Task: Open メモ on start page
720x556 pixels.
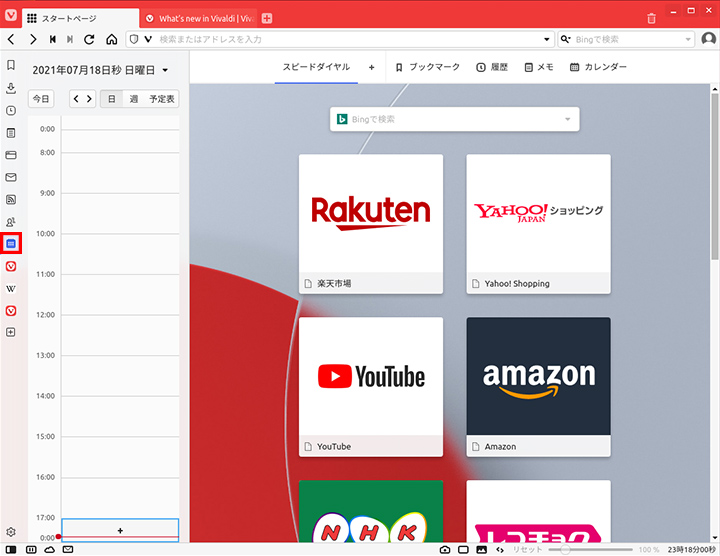Action: click(x=539, y=67)
